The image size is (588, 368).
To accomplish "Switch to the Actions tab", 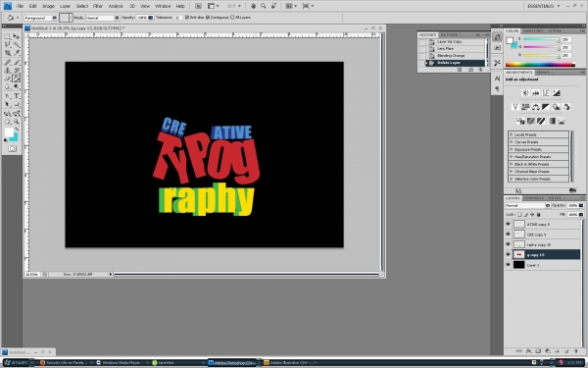I will tap(449, 34).
